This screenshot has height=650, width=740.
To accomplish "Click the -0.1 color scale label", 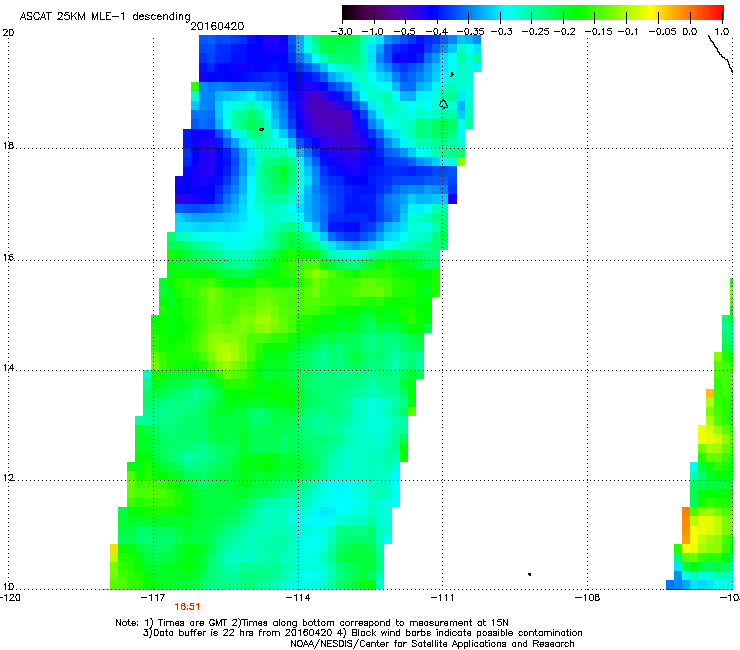I will click(627, 32).
